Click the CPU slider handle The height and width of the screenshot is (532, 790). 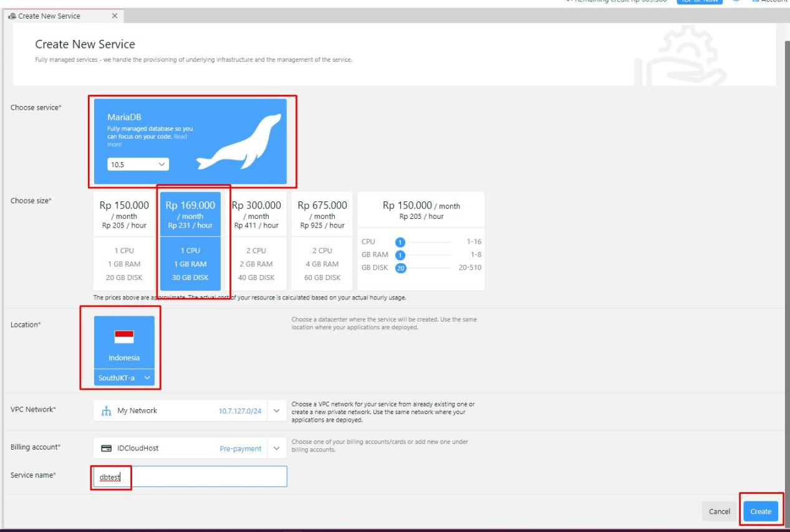click(x=401, y=242)
